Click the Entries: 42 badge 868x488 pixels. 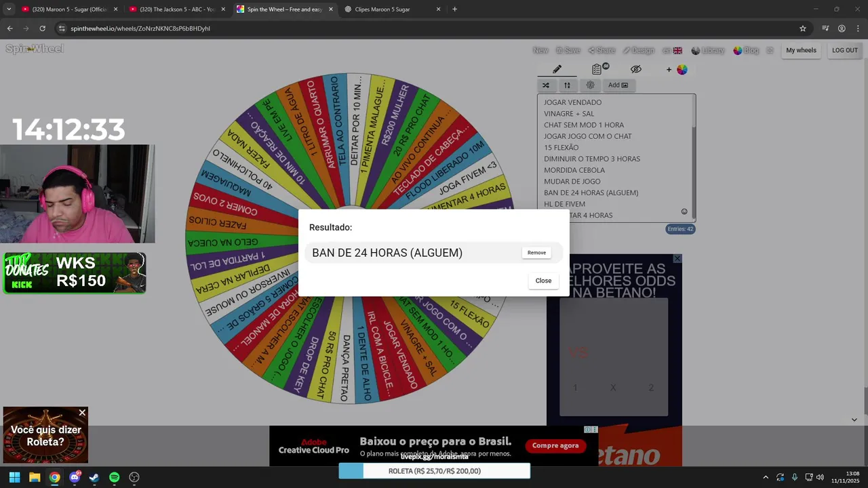tap(680, 229)
